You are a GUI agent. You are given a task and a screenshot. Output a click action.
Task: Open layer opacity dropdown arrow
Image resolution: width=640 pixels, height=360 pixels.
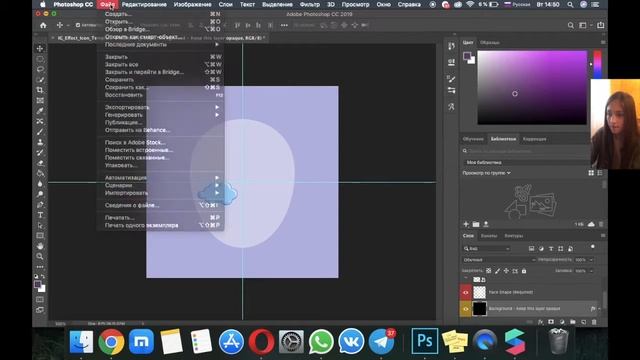(x=591, y=260)
